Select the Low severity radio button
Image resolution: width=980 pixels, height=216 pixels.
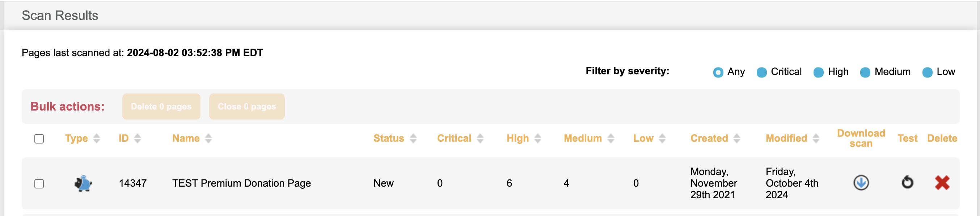click(927, 72)
